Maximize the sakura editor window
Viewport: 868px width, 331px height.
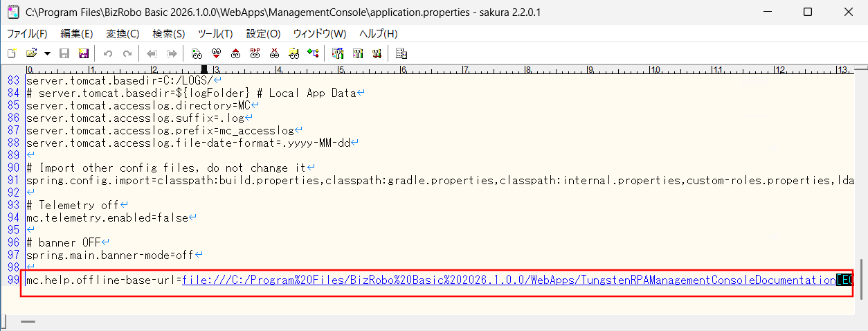808,12
